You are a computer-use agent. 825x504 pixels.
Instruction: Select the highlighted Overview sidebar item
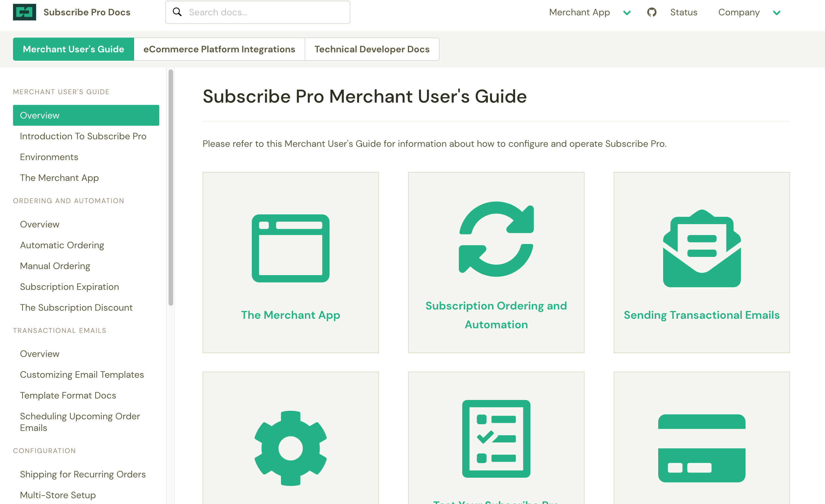click(86, 115)
